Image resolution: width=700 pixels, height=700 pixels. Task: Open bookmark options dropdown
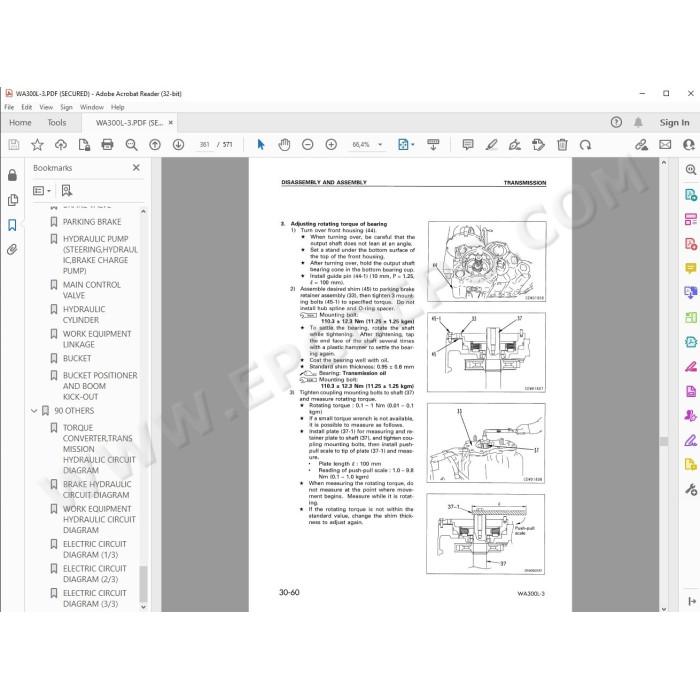[x=42, y=191]
